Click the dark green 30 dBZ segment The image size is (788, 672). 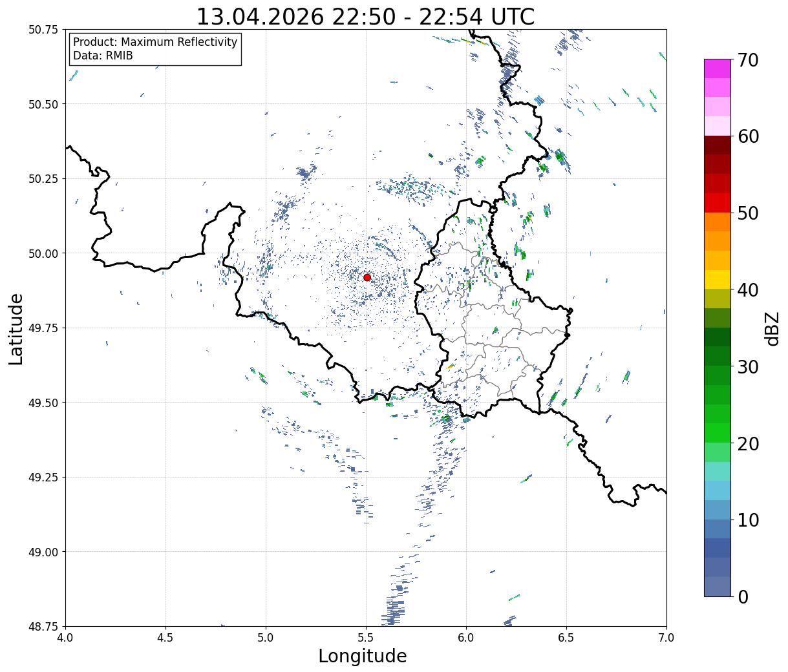click(x=718, y=356)
